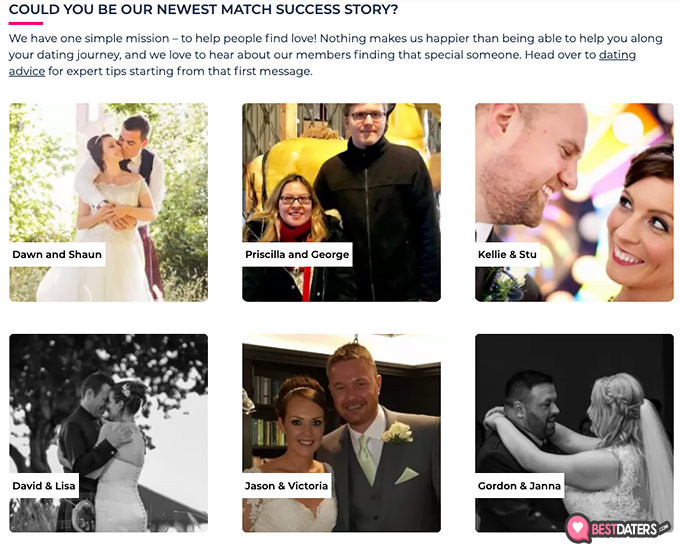Click the Priscilla and George name label
This screenshot has height=552, width=680.
tap(297, 255)
